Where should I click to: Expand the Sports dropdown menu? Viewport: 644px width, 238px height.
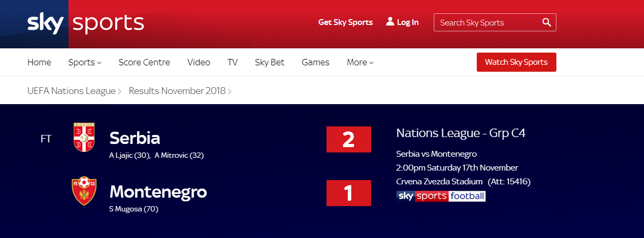(84, 62)
